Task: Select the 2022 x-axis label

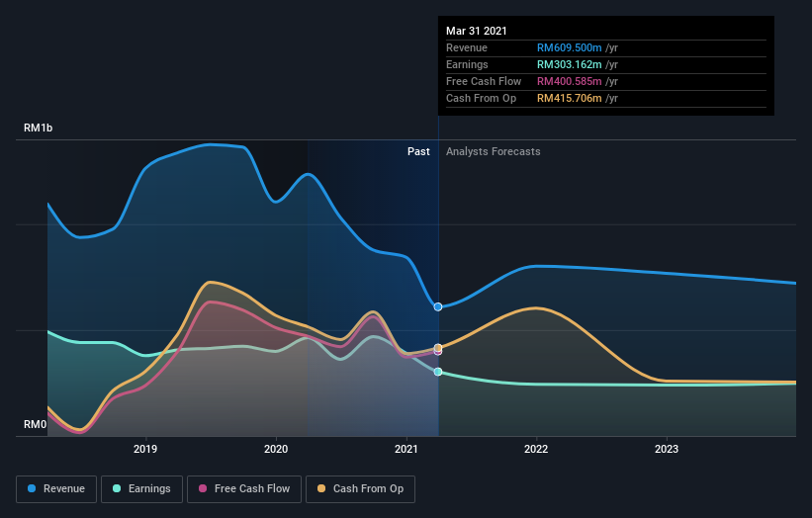Action: pos(536,449)
